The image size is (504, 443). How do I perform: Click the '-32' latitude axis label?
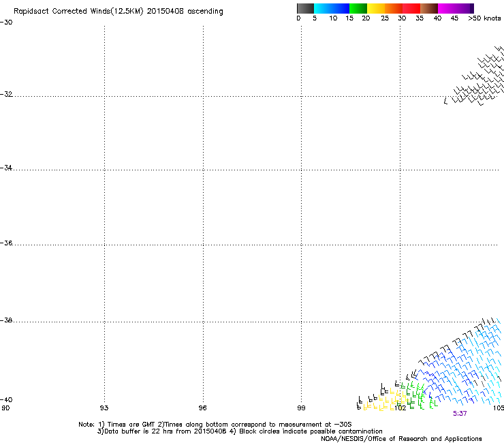[6, 94]
